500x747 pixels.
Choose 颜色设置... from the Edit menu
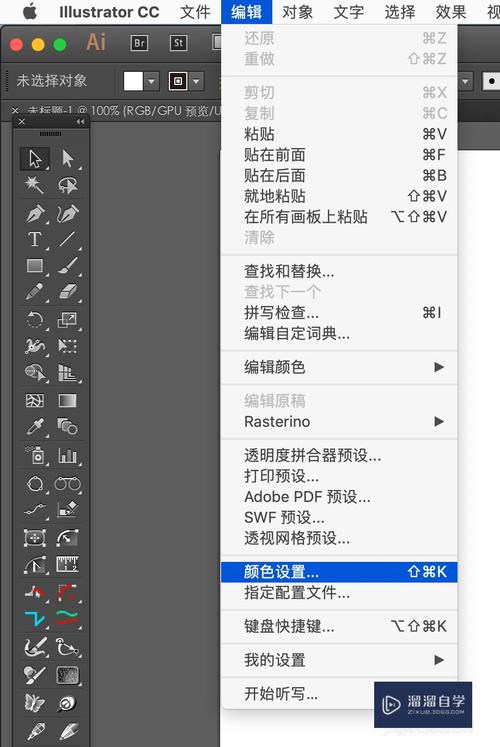click(x=339, y=572)
